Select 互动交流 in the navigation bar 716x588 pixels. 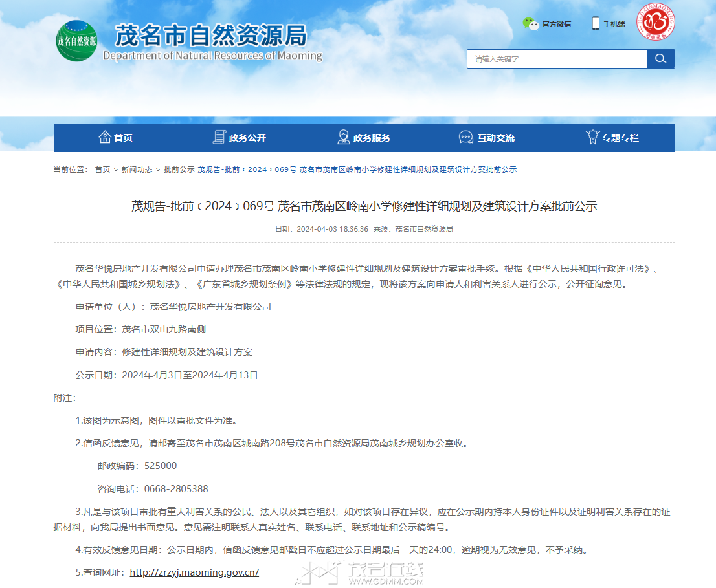[496, 138]
